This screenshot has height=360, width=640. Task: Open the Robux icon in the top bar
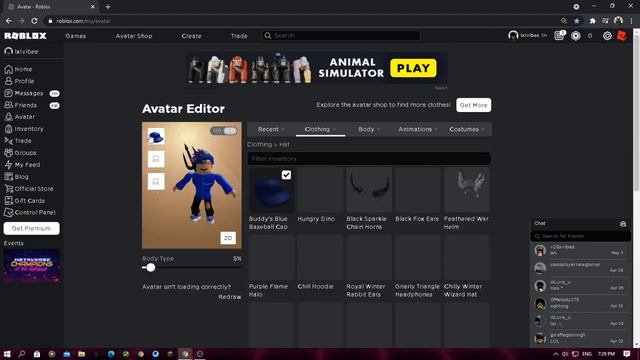[x=576, y=36]
